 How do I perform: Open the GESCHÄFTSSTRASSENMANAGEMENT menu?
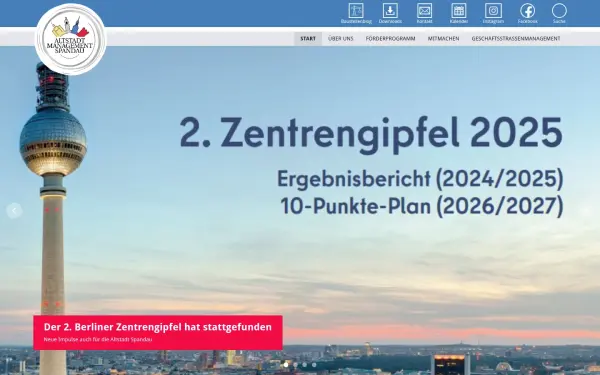516,39
